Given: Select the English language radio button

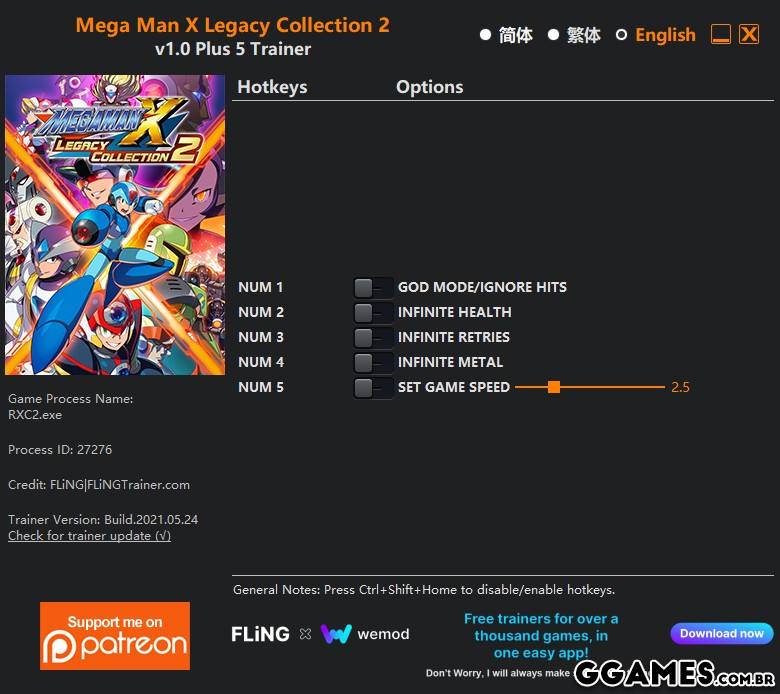Looking at the screenshot, I should pyautogui.click(x=621, y=35).
